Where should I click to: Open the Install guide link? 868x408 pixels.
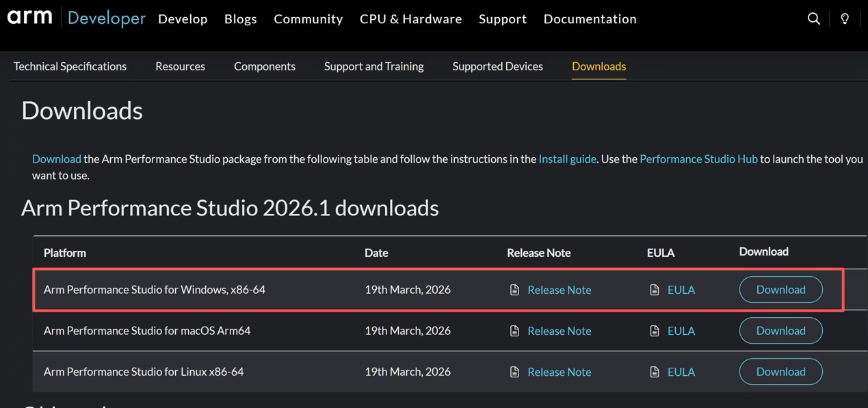(567, 159)
